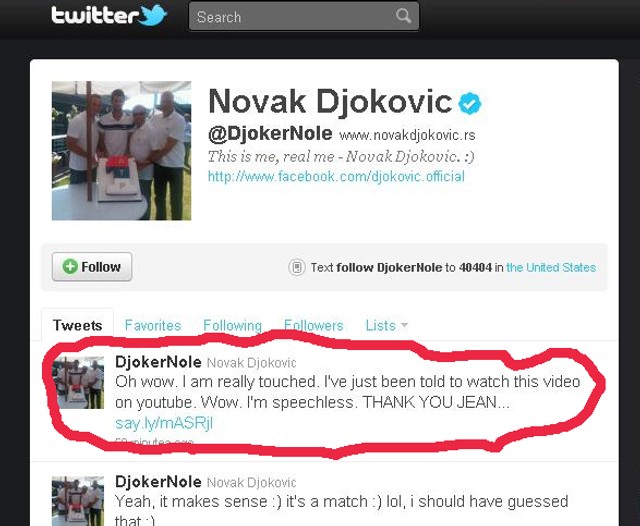This screenshot has height=526, width=640.
Task: Open the say.ly/mASRjl link
Action: 164,423
